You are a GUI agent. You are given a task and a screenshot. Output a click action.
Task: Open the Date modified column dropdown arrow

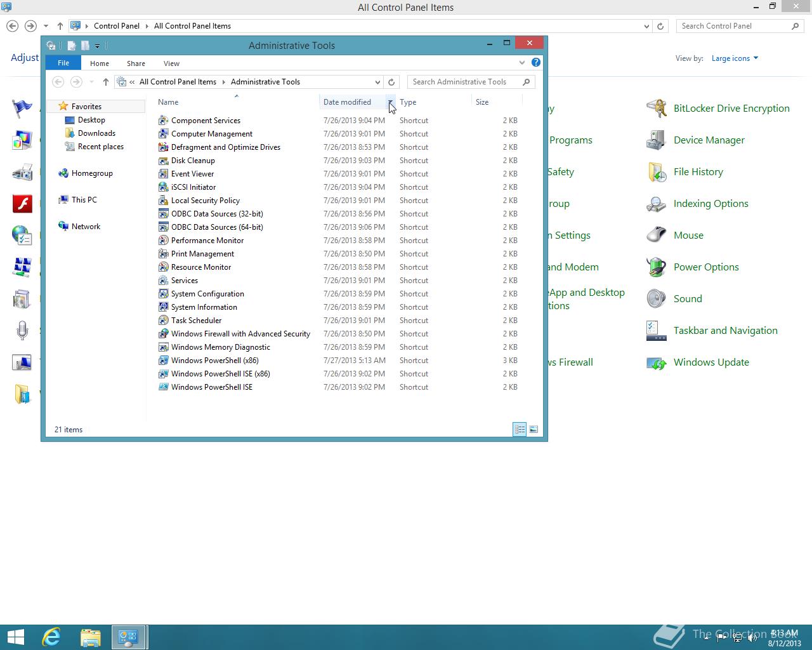391,102
